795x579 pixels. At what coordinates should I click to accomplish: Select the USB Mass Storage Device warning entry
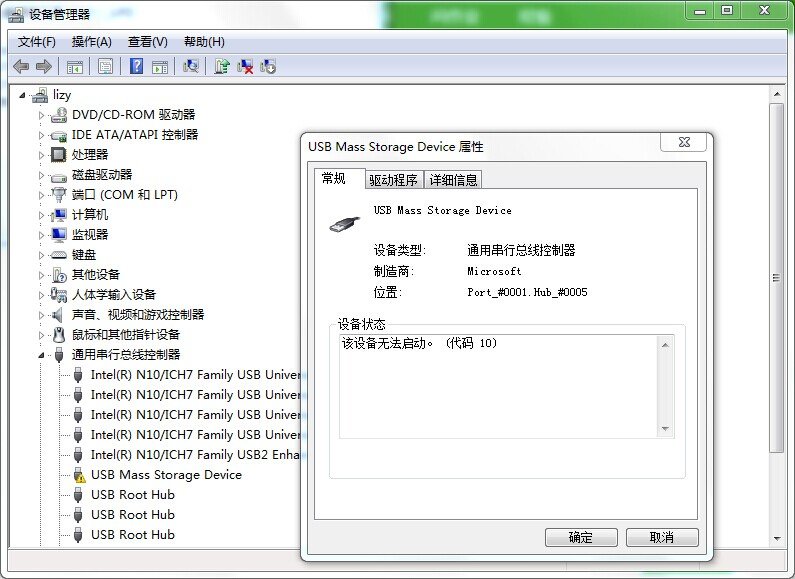[x=165, y=475]
